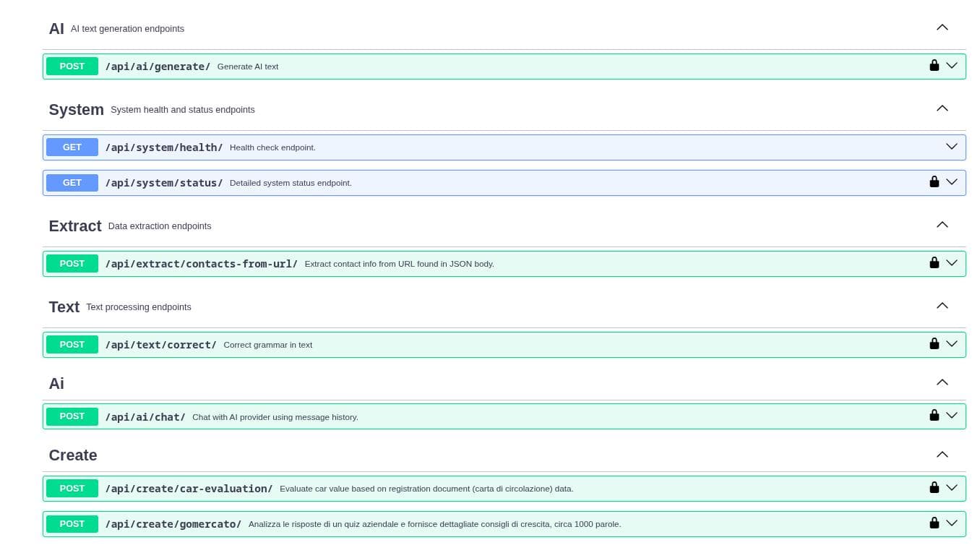This screenshot has height=553, width=980.
Task: Collapse the System section using its arrow
Action: (x=942, y=108)
